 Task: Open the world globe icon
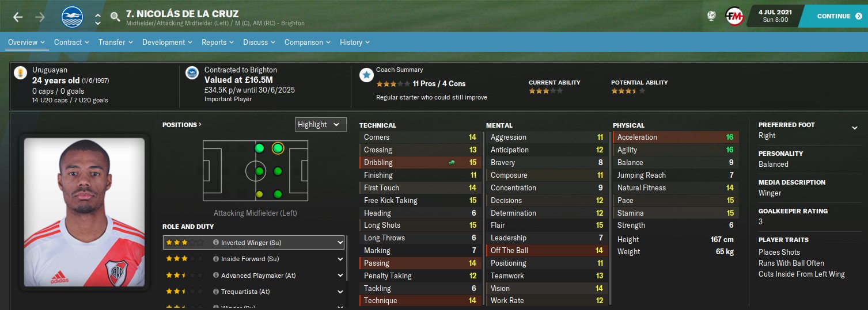[x=711, y=16]
